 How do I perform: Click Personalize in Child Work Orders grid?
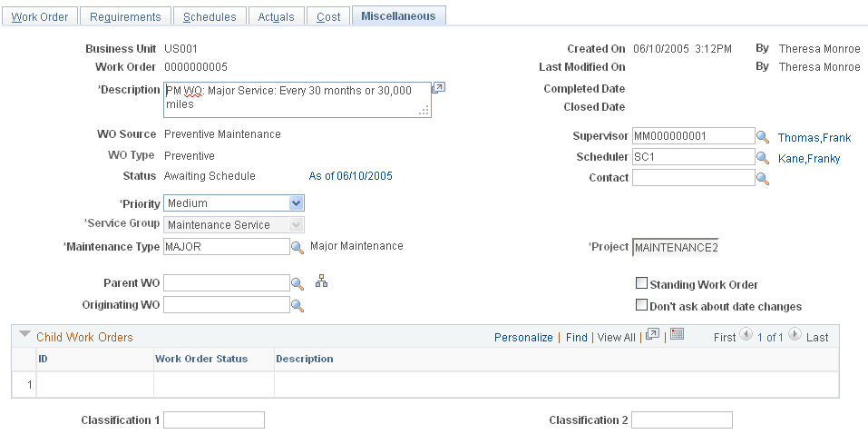click(523, 337)
